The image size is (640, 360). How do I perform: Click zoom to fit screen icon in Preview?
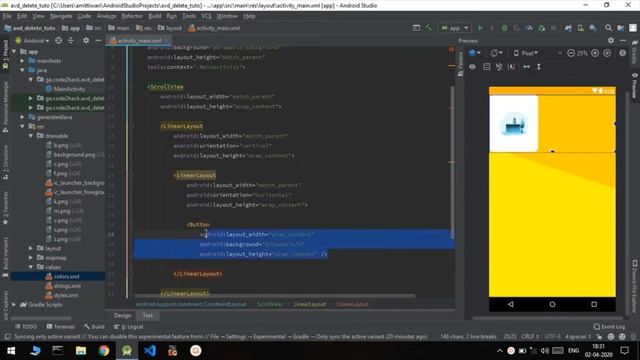(607, 53)
